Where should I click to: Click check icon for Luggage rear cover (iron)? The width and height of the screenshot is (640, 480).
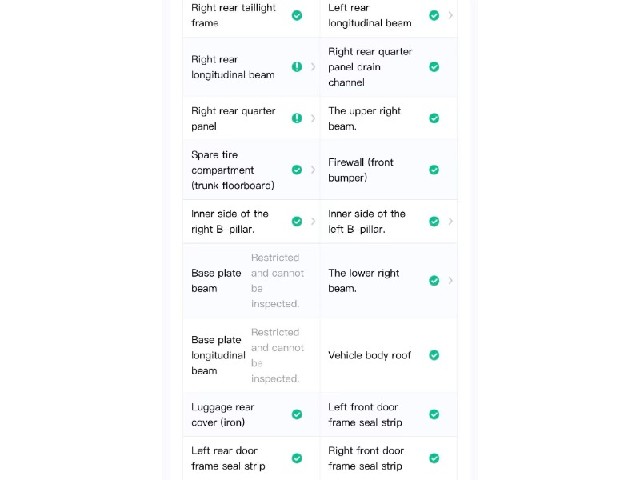click(x=297, y=414)
